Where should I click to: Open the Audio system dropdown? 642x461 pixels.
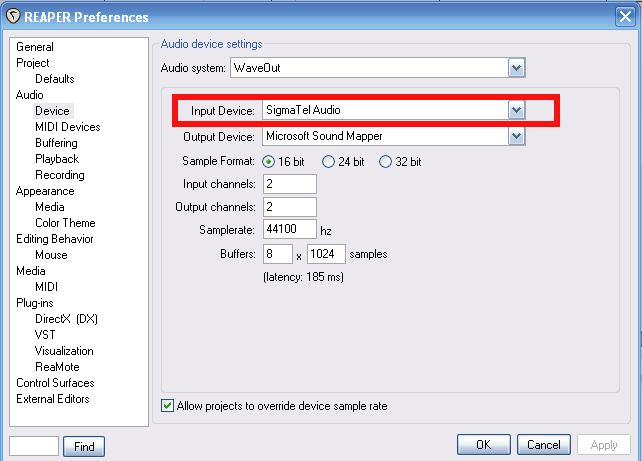pyautogui.click(x=516, y=68)
